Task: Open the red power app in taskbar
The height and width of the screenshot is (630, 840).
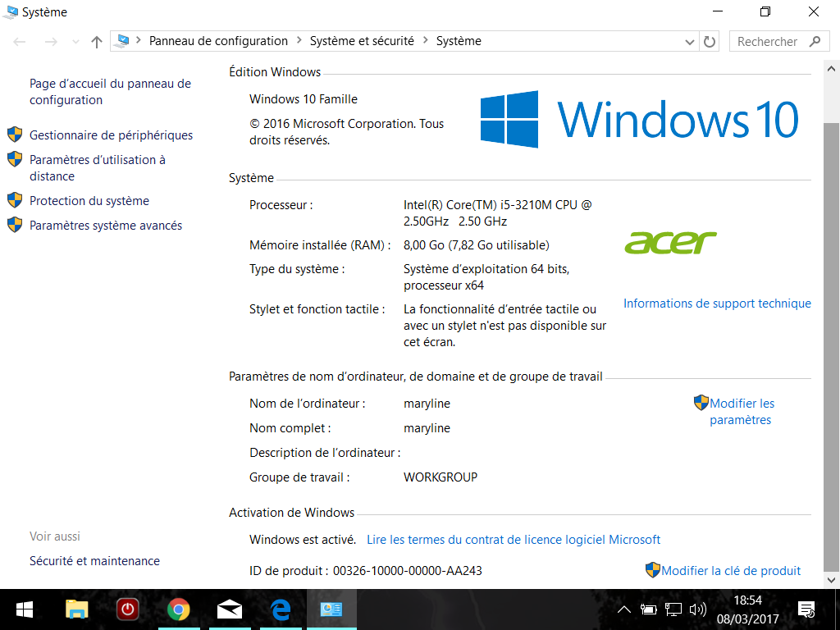Action: pyautogui.click(x=127, y=609)
